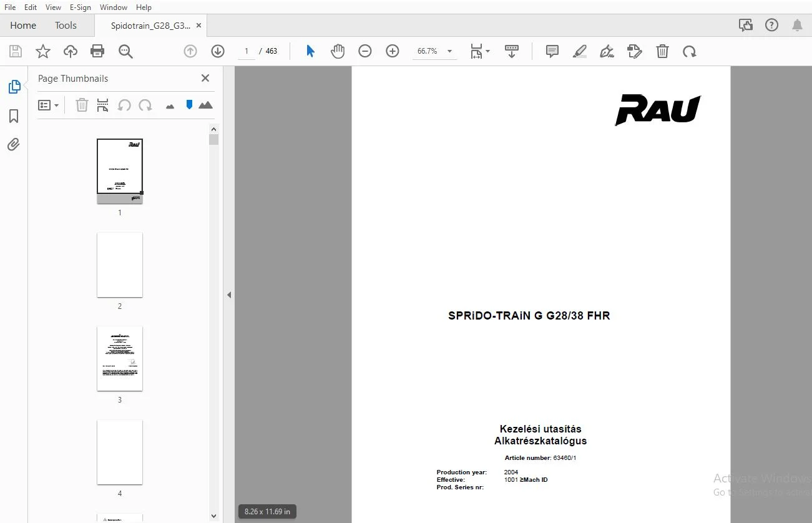Click the 'Article number: 63460/1' line
The width and height of the screenshot is (812, 523).
coord(541,458)
